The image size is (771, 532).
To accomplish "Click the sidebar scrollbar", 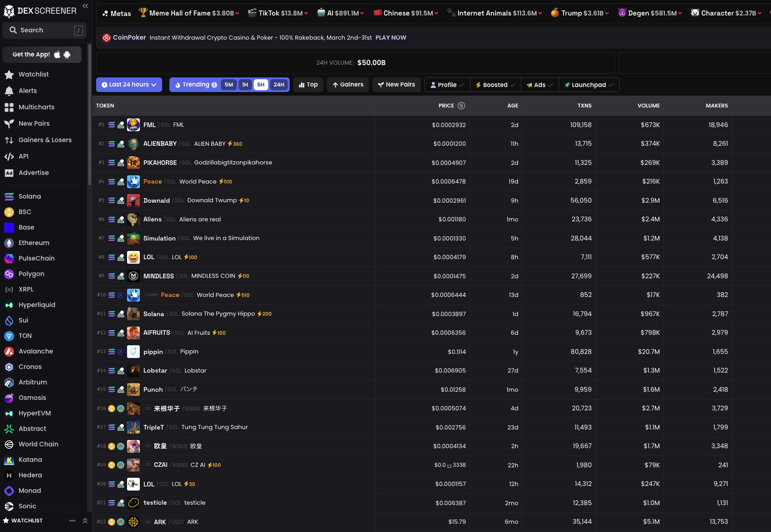I will coord(90,114).
